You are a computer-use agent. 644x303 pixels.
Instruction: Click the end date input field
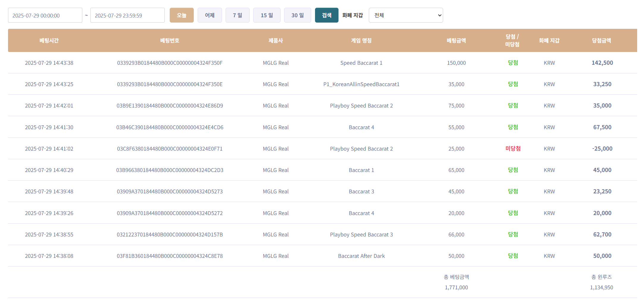click(127, 15)
